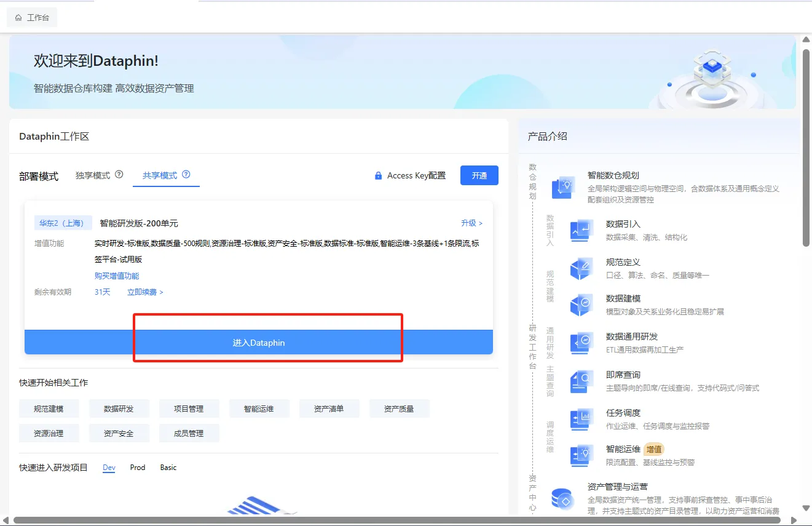Click the 购买增值功能 link
This screenshot has height=526, width=812.
117,276
